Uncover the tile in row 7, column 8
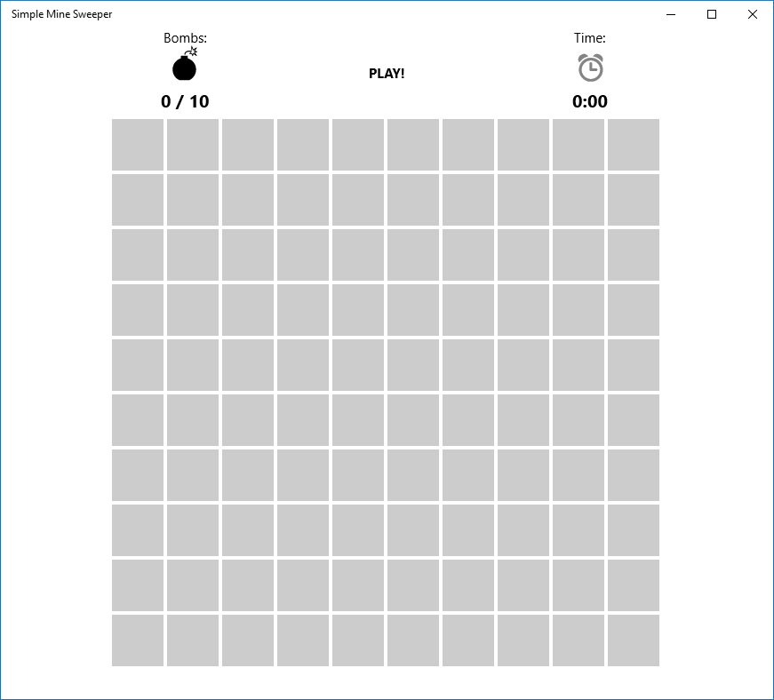 click(523, 475)
